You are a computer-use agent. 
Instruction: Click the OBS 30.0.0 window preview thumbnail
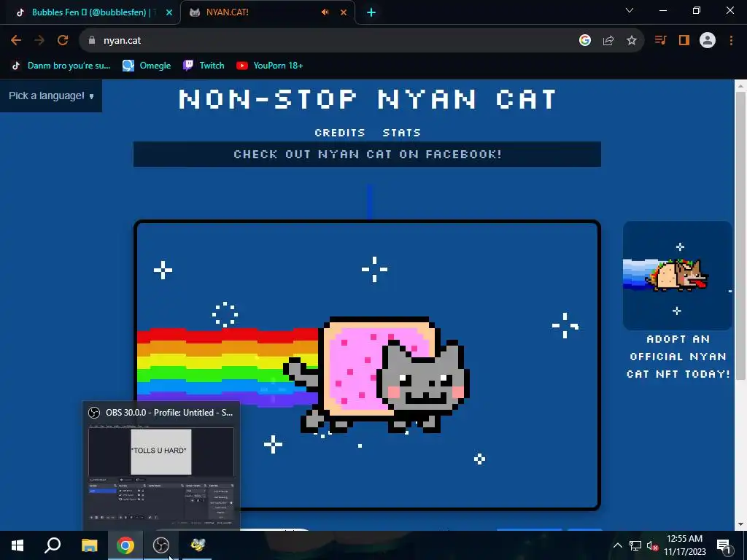(x=161, y=467)
